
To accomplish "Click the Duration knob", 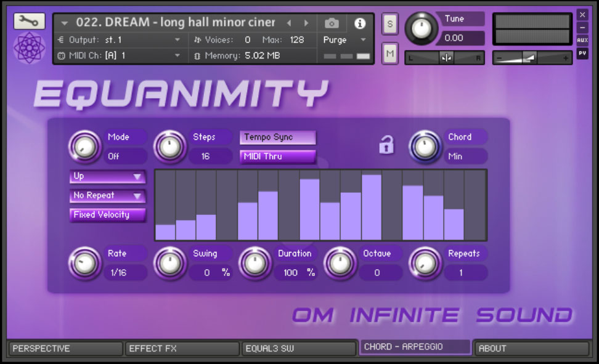I will click(255, 263).
